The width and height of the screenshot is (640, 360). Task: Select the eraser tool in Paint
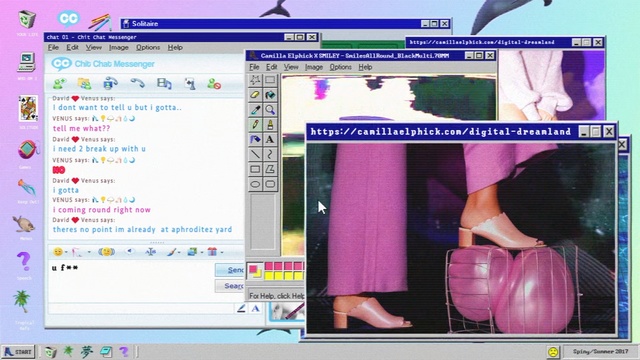click(255, 95)
